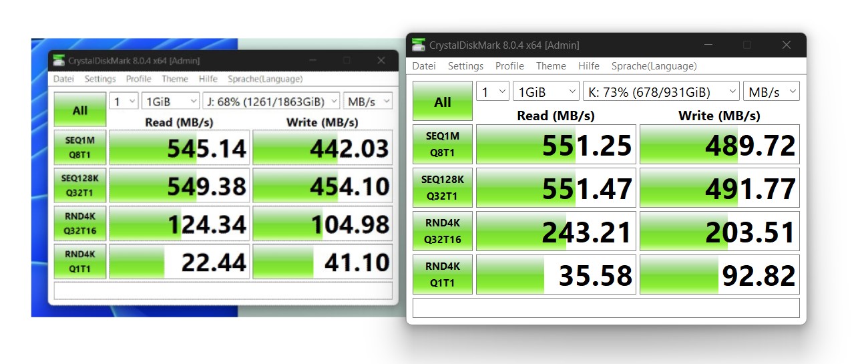The image size is (868, 364).
Task: Click the All button in left window
Action: (x=80, y=110)
